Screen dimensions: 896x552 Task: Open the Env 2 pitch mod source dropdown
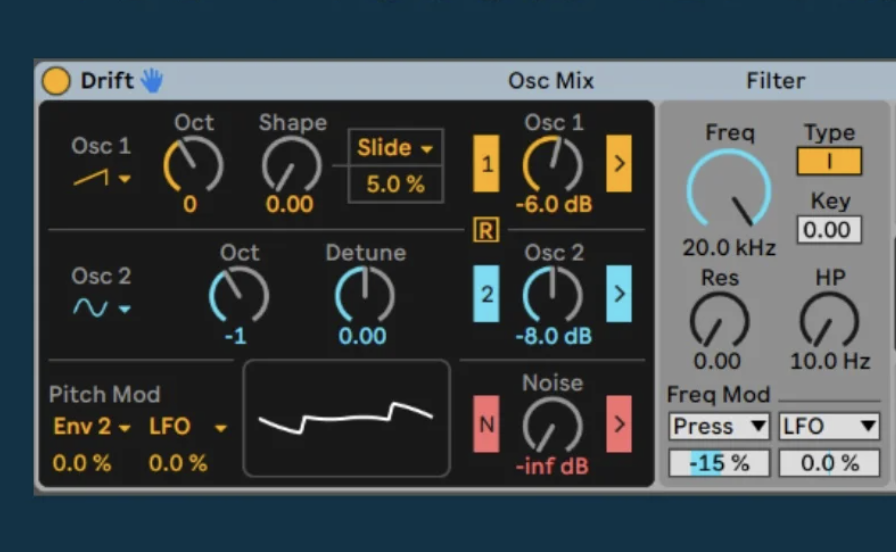point(92,426)
